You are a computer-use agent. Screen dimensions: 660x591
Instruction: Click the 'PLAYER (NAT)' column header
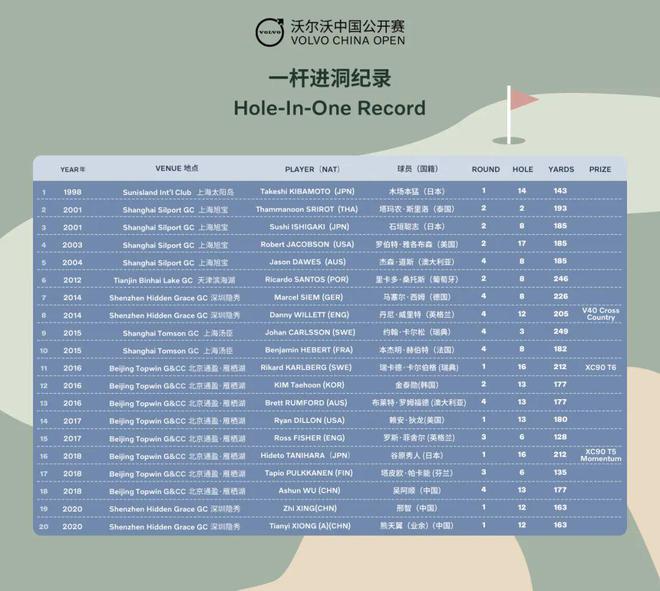click(312, 169)
